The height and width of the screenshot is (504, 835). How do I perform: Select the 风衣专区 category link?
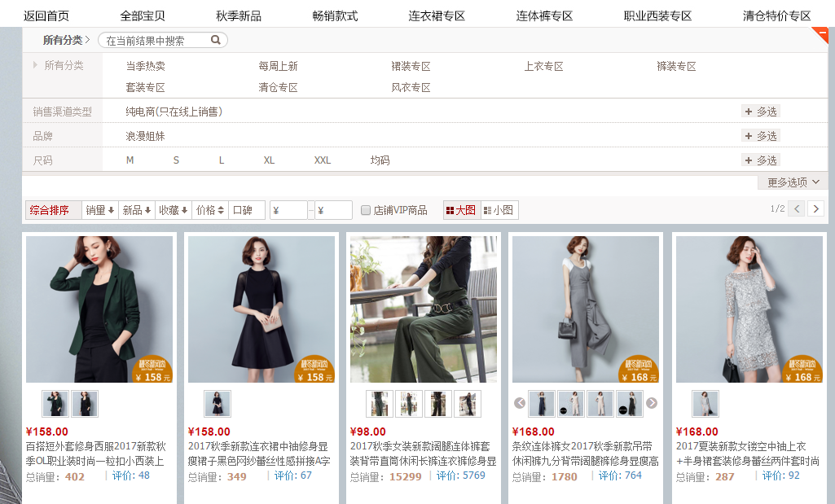pos(411,88)
